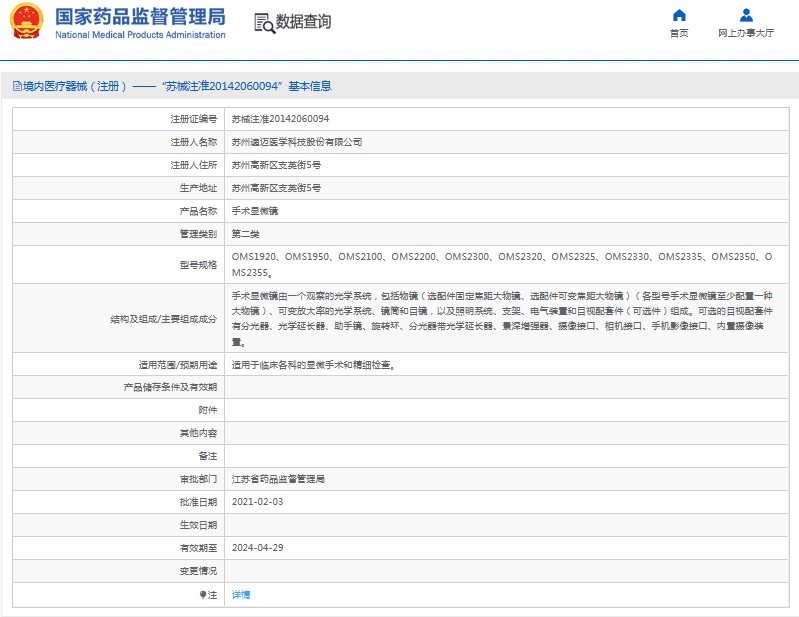Viewport: 799px width, 617px height.
Task: Click the national emblem logo
Action: click(26, 21)
